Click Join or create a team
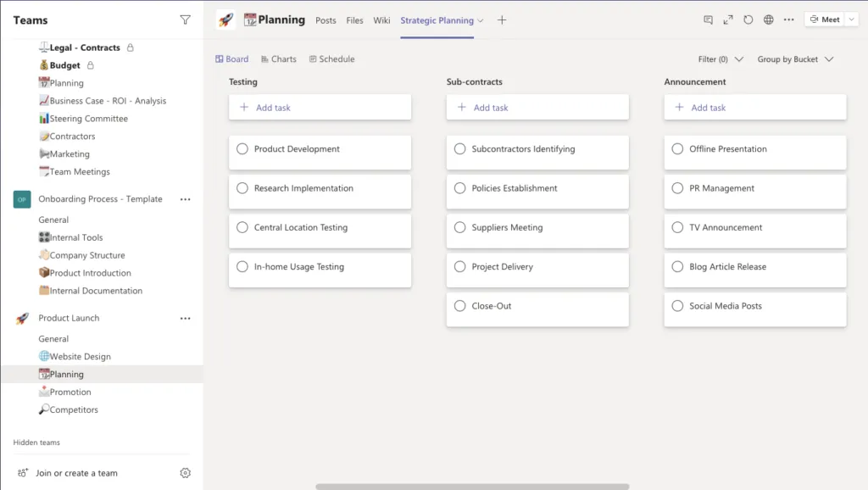This screenshot has height=490, width=868. 76,473
